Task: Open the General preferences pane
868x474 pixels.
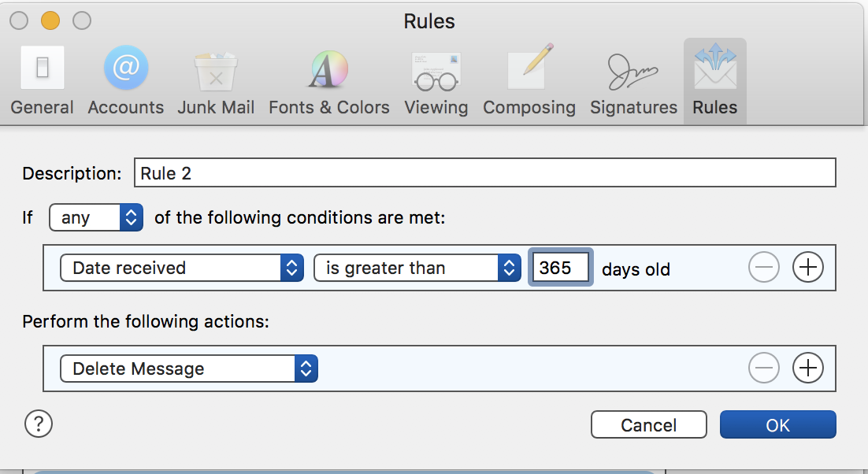Action: tap(43, 83)
